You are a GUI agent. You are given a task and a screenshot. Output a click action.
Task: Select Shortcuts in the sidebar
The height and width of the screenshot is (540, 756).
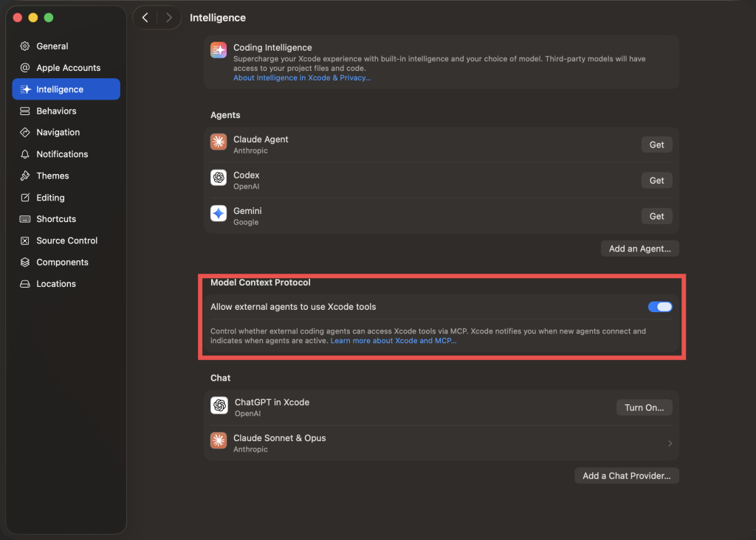pos(66,219)
